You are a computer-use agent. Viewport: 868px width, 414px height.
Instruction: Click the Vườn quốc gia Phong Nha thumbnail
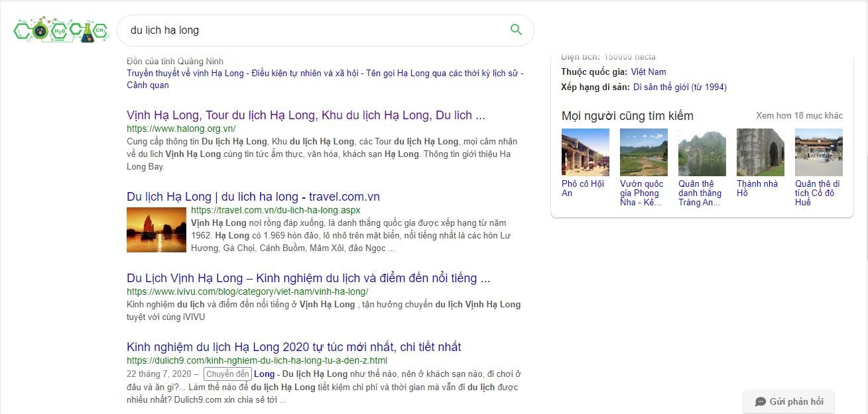click(644, 152)
